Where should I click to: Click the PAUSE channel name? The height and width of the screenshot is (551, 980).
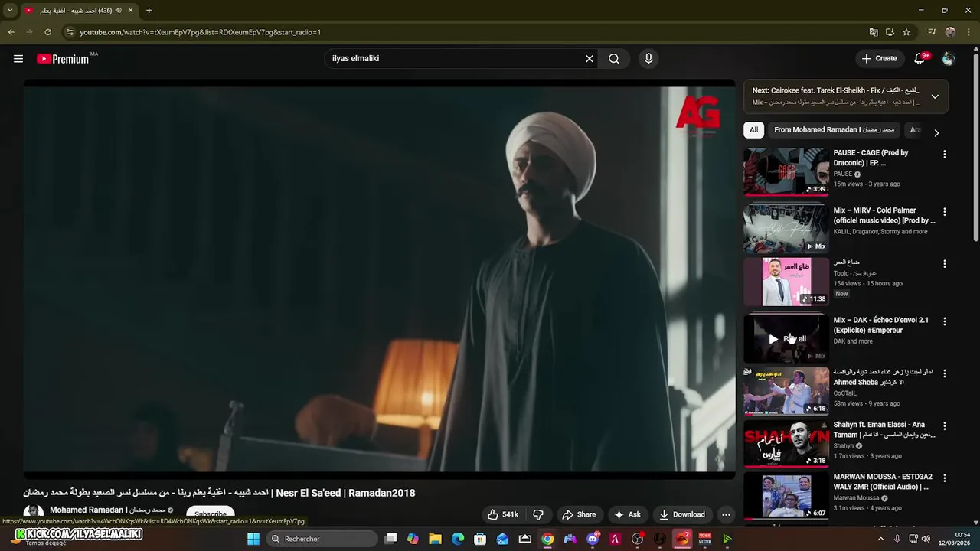point(843,174)
